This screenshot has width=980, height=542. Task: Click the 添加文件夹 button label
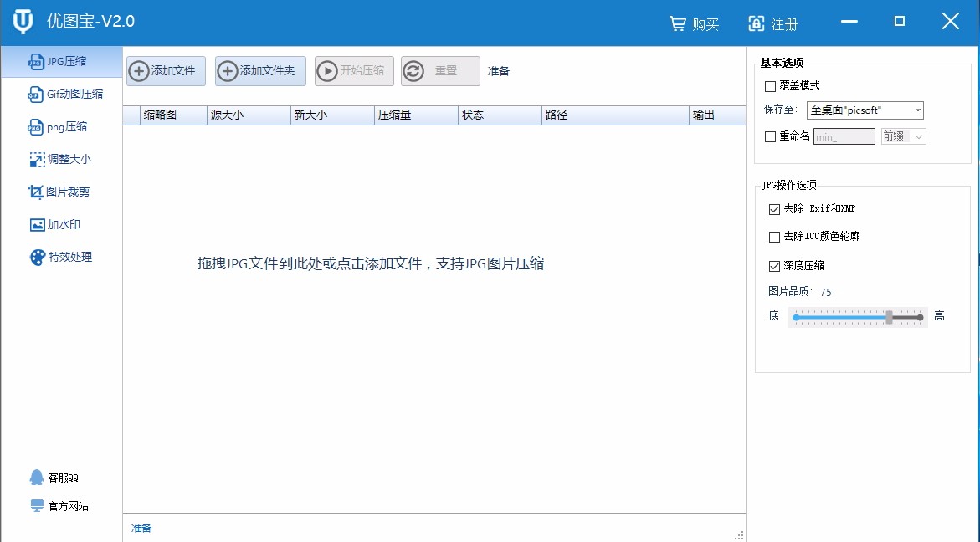[268, 70]
